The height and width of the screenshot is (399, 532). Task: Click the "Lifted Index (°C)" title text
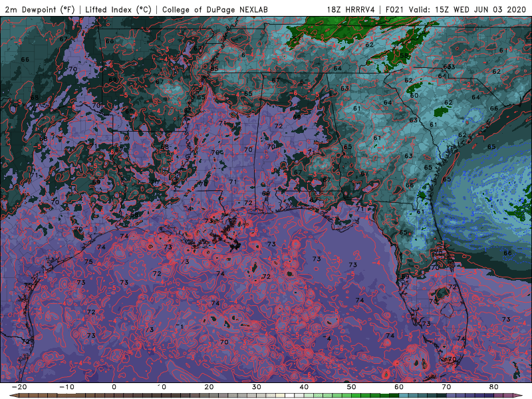[118, 9]
